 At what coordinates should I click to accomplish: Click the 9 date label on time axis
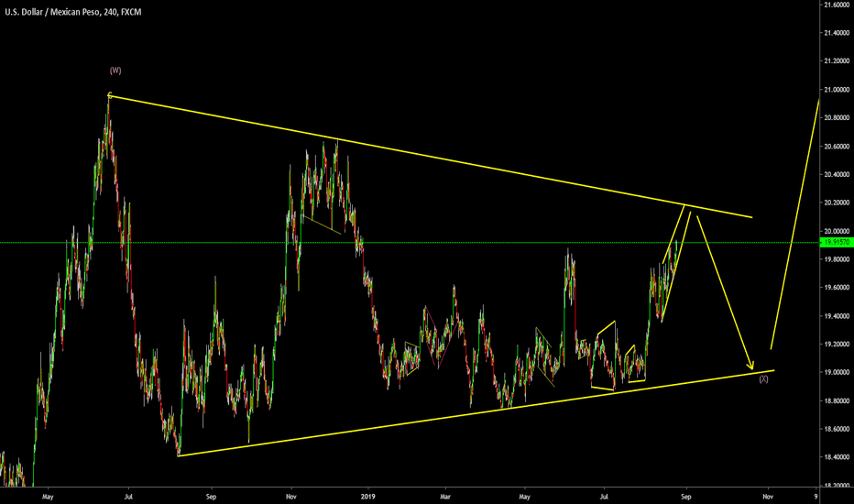pyautogui.click(x=816, y=497)
